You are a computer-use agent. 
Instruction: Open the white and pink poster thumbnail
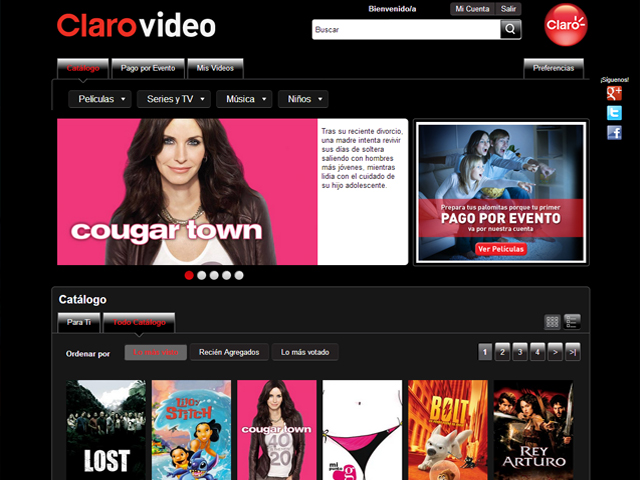coord(362,430)
